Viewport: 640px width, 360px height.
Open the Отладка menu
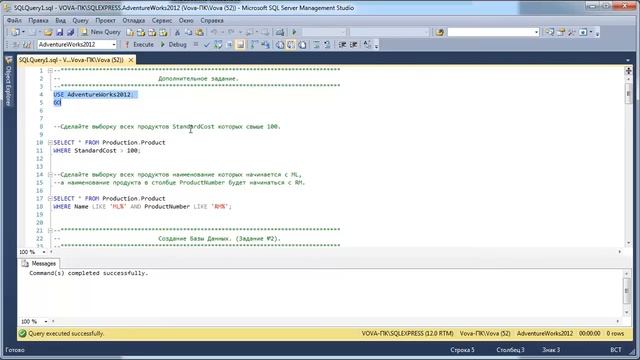coord(134,20)
